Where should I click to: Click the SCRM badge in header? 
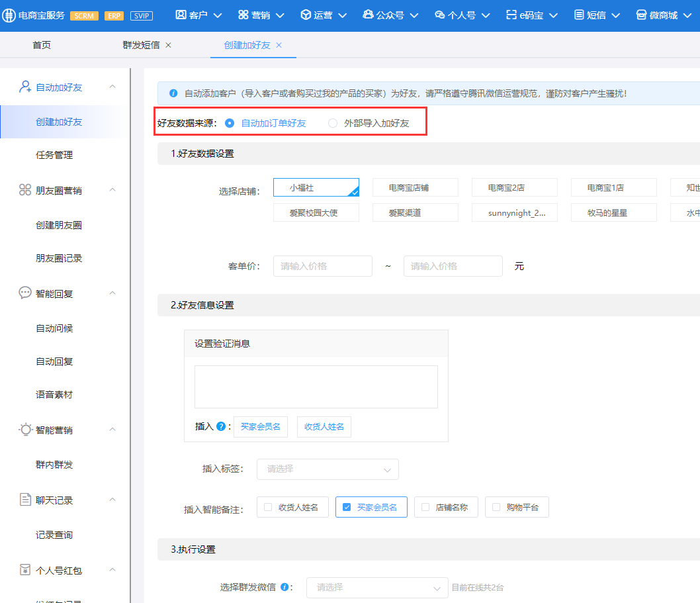84,16
